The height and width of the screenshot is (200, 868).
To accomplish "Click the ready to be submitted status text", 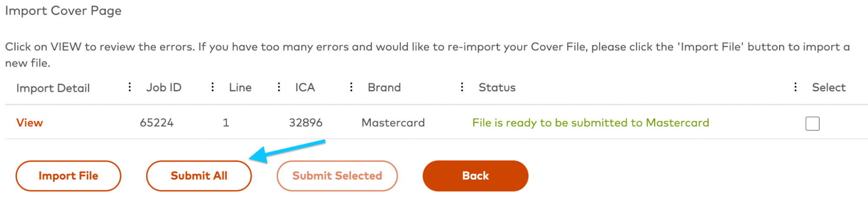I will tap(591, 123).
